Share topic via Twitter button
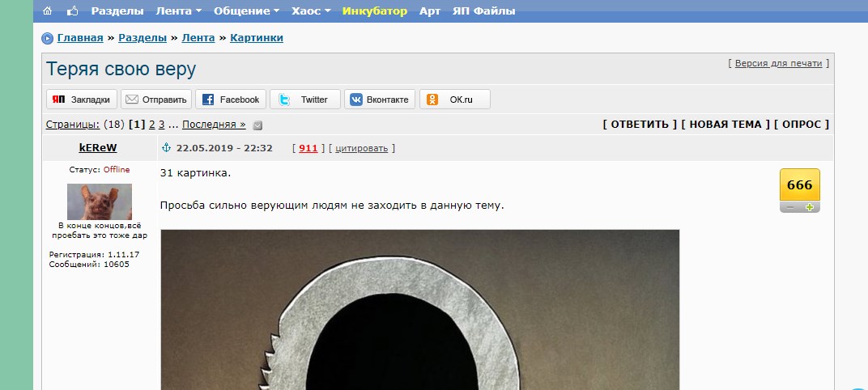Screen dimensions: 868x390 pos(305,100)
